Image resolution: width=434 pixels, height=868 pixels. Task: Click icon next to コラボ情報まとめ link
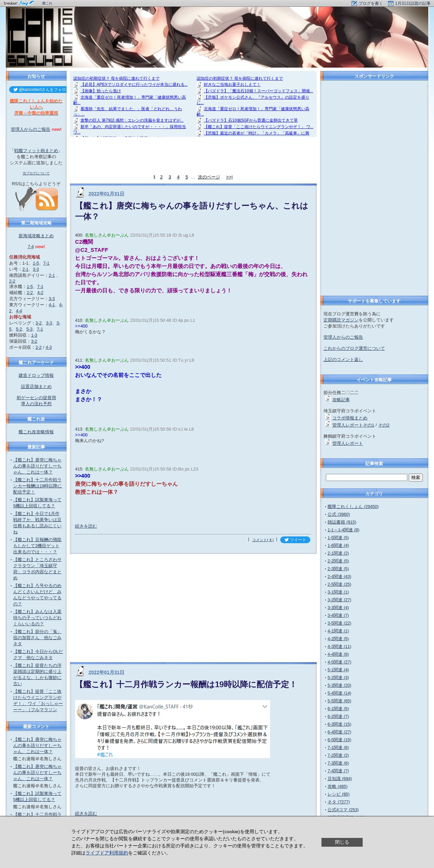[327, 417]
